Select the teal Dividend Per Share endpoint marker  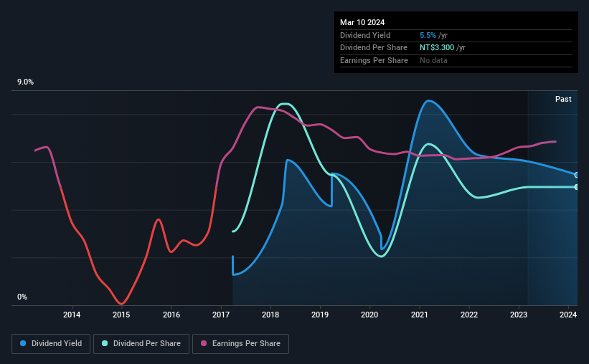pyautogui.click(x=576, y=187)
